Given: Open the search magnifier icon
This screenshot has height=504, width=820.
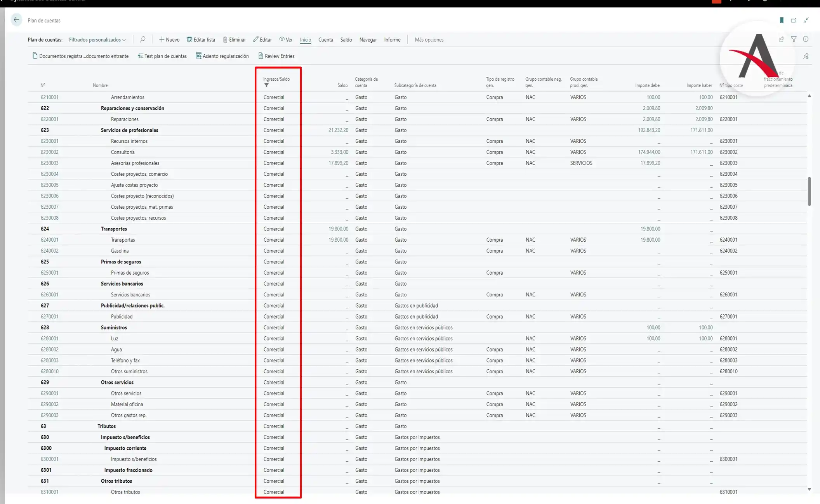Looking at the screenshot, I should coord(142,40).
